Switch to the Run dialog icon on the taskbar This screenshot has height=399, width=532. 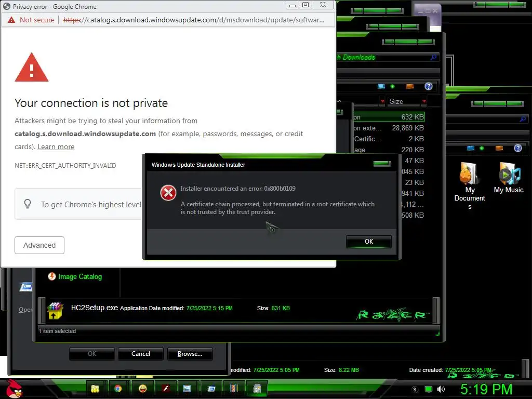211,389
